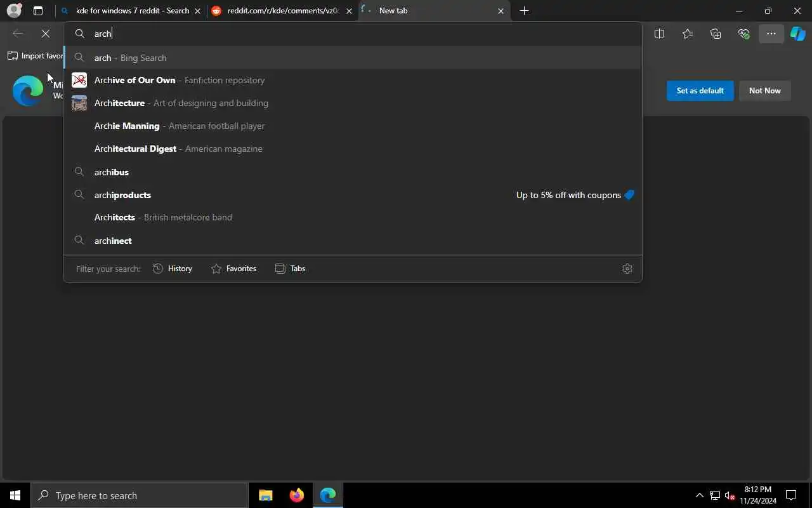Show hidden system tray icons

point(700,495)
